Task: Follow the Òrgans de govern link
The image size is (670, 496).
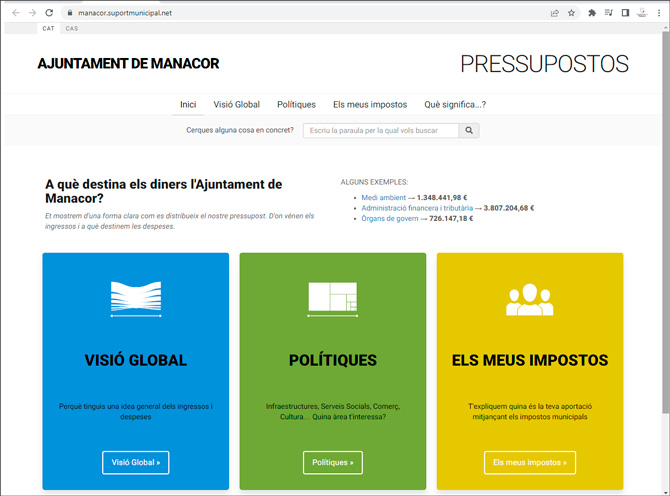Action: pos(392,218)
